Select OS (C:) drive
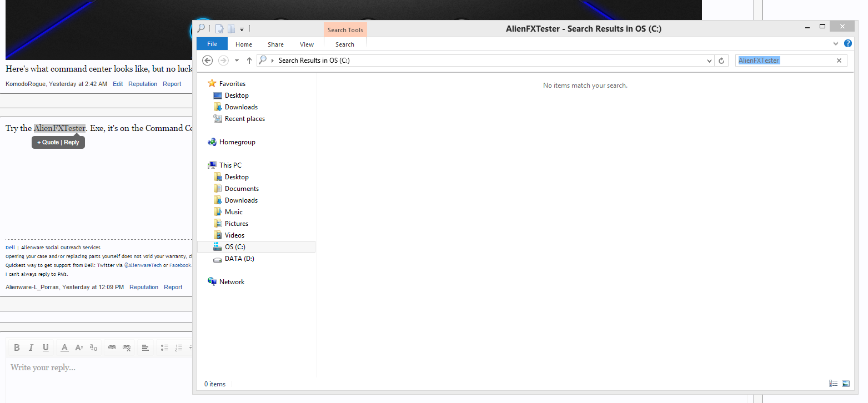 pyautogui.click(x=256, y=247)
